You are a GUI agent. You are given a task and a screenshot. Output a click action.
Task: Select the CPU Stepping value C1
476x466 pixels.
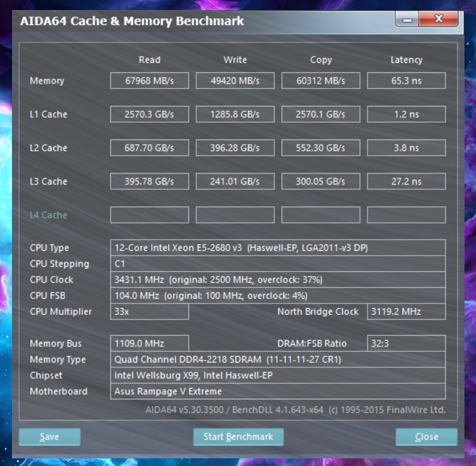coord(278,264)
